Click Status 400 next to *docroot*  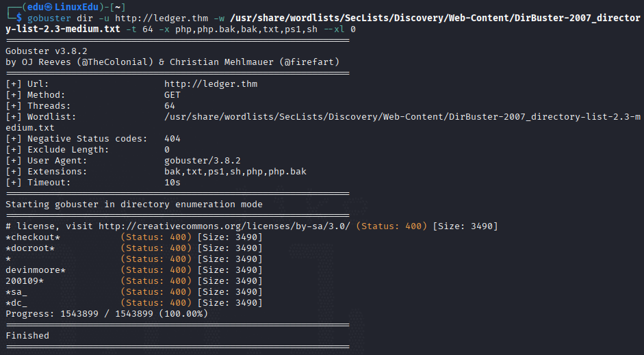point(156,248)
